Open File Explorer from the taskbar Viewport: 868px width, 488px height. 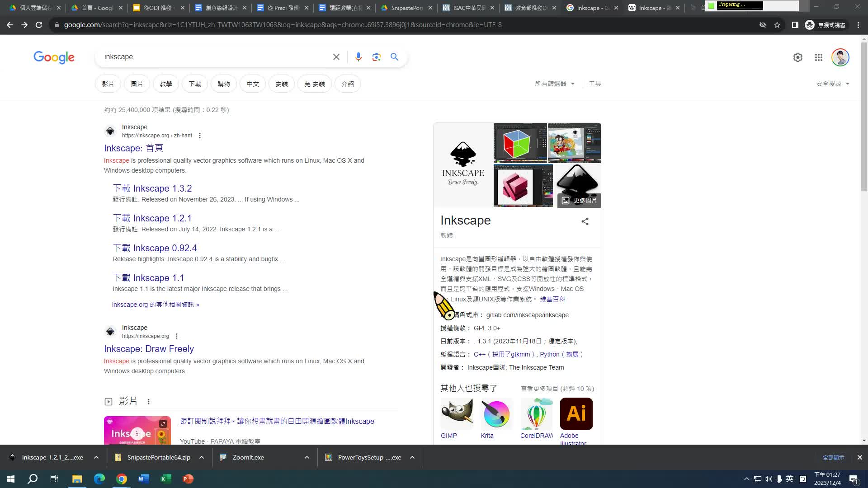click(x=77, y=479)
